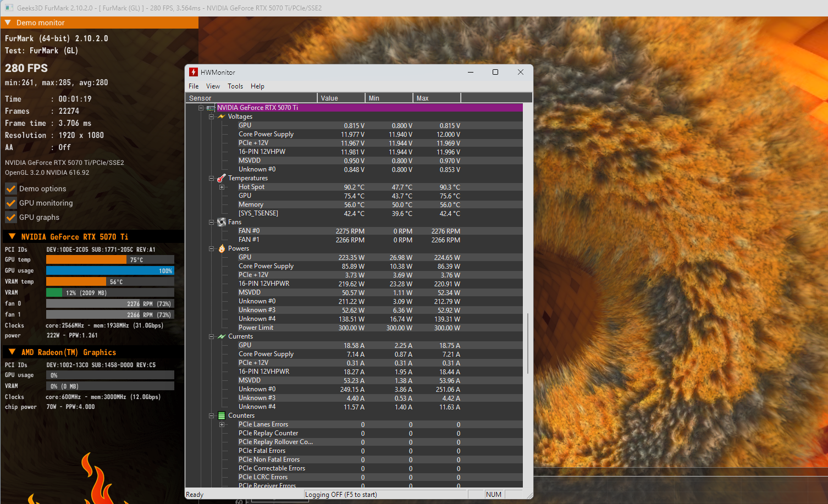
Task: Click the Sensor column header
Action: [x=251, y=98]
